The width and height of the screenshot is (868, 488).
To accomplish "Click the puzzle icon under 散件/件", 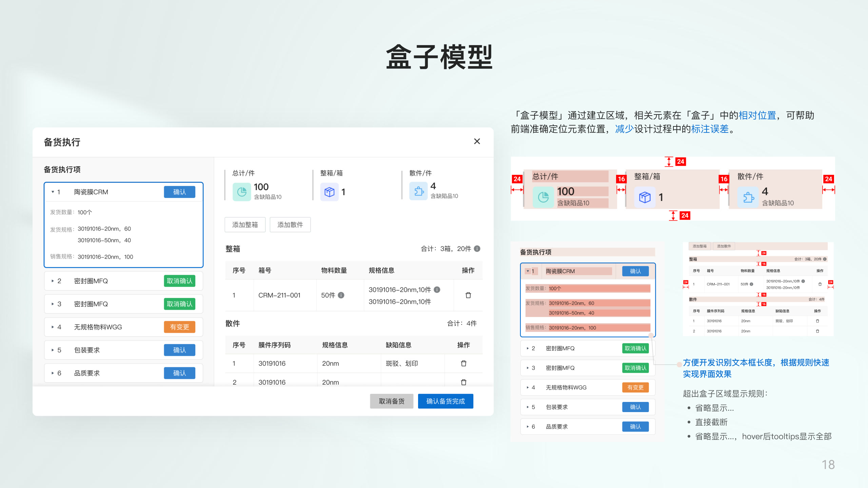I will pos(418,191).
